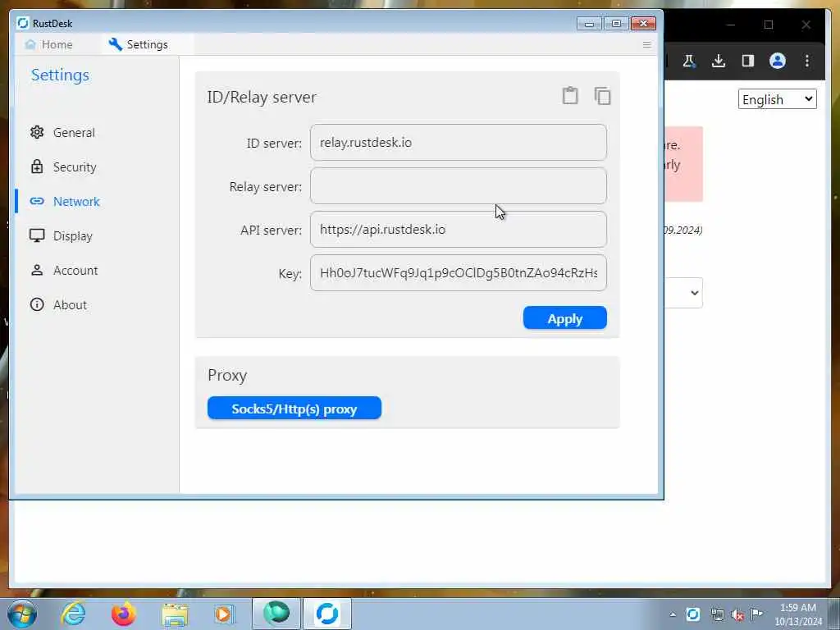840x630 pixels.
Task: Minimize the RustDesk window
Action: pos(589,24)
